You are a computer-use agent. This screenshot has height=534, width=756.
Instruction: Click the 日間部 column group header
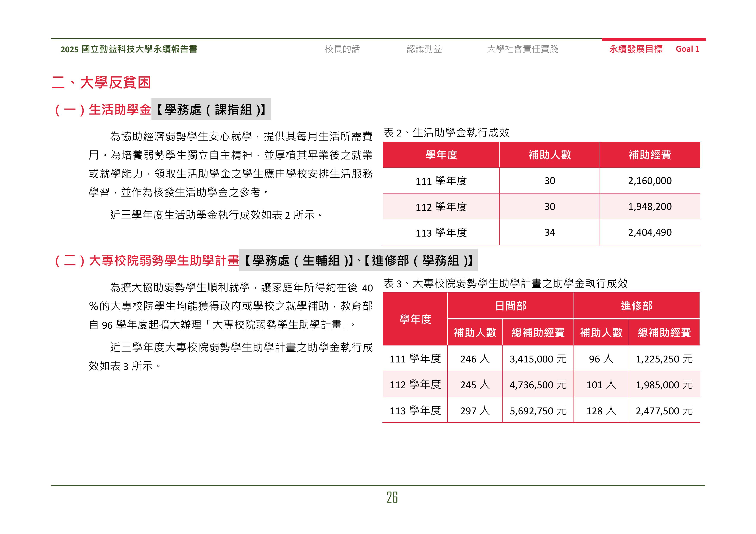tap(510, 306)
